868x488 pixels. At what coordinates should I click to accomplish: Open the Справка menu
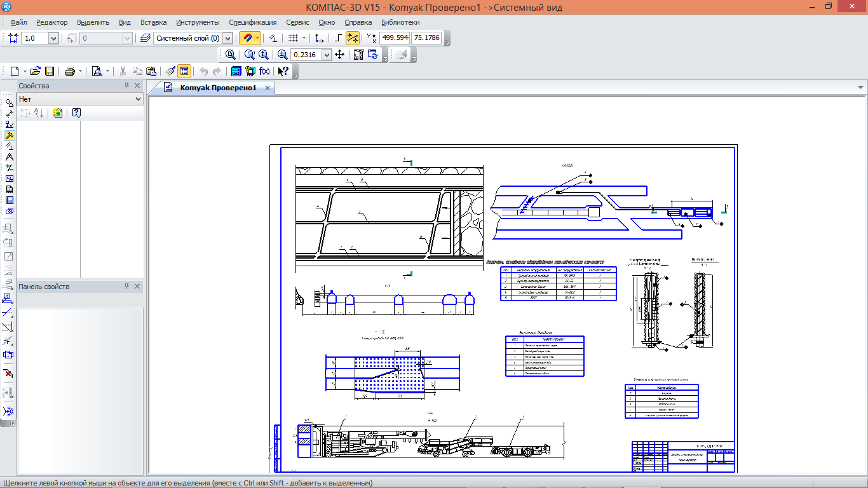coord(358,22)
